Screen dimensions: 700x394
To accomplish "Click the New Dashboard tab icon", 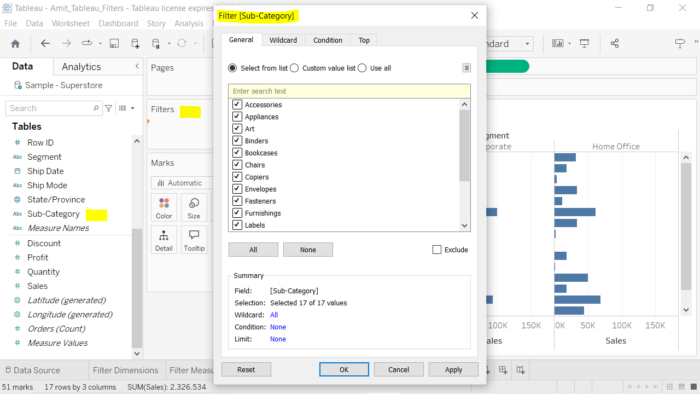I will point(503,370).
